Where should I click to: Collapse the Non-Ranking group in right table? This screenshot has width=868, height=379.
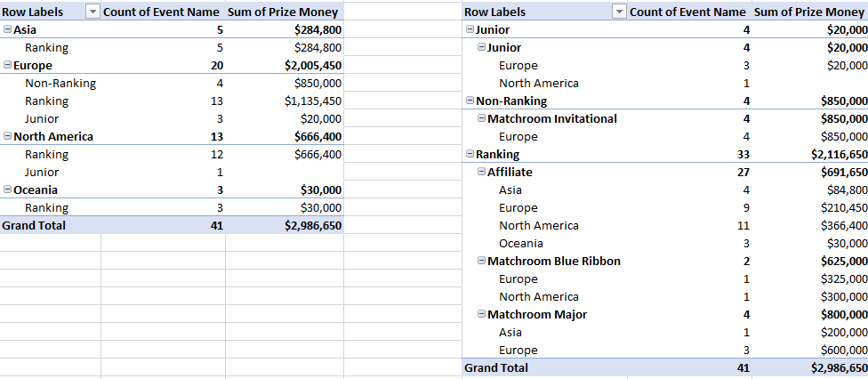pos(470,101)
